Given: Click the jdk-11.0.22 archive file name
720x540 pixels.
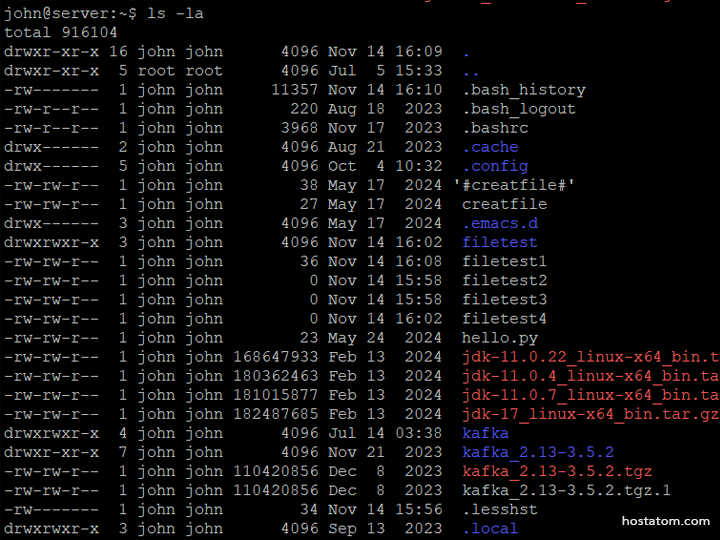Looking at the screenshot, I should [x=589, y=357].
